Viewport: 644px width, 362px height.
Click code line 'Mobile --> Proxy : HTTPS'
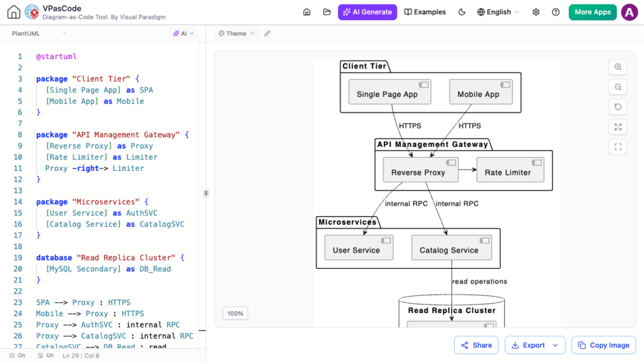pyautogui.click(x=90, y=314)
